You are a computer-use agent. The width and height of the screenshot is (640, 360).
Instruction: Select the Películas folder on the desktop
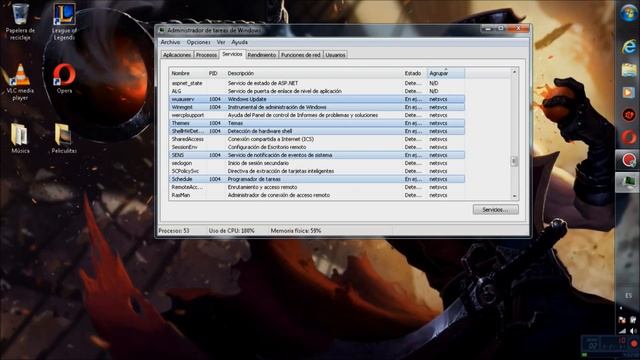pos(64,138)
